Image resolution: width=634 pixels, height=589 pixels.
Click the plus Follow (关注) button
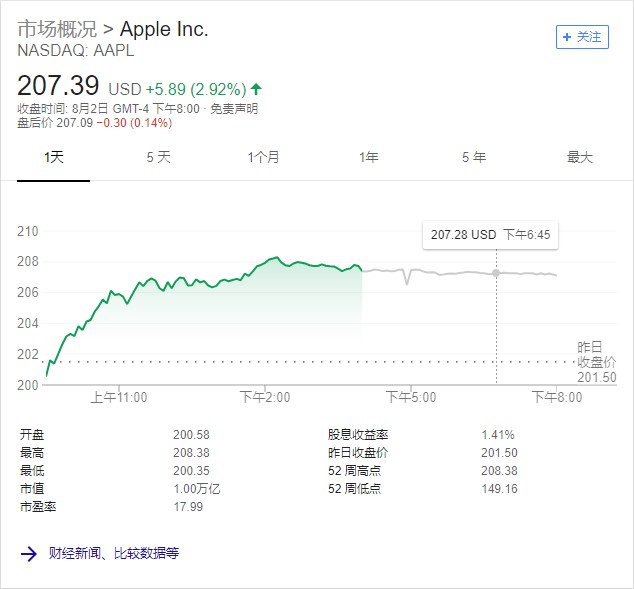tap(582, 36)
